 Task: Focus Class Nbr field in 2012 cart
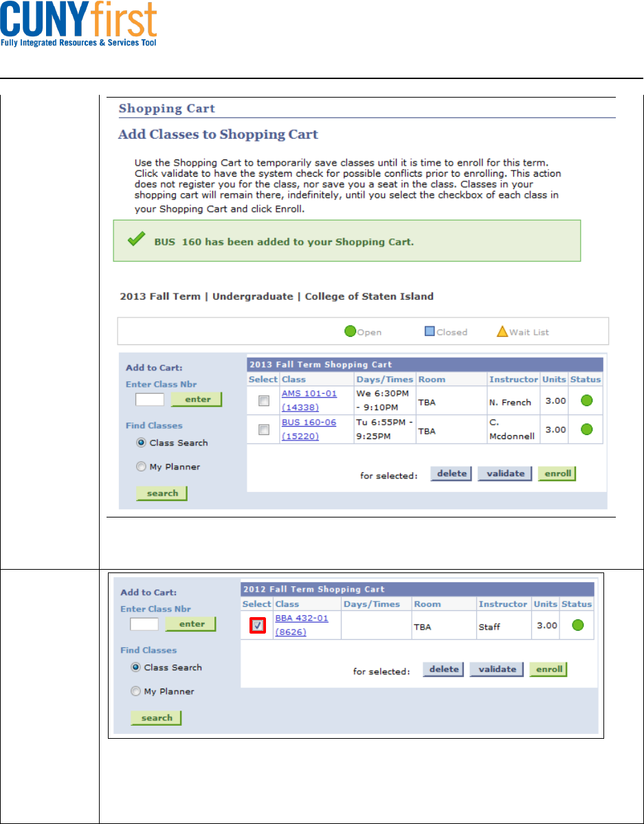coord(144,624)
